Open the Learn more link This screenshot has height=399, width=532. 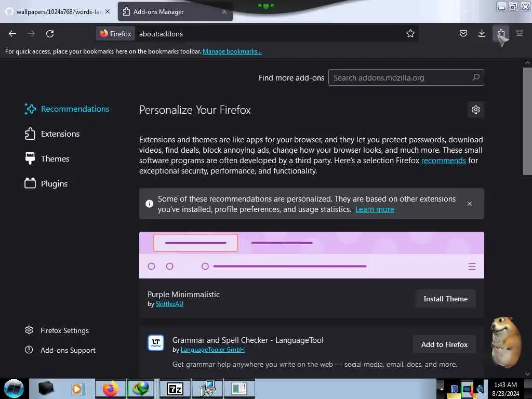coord(375,209)
